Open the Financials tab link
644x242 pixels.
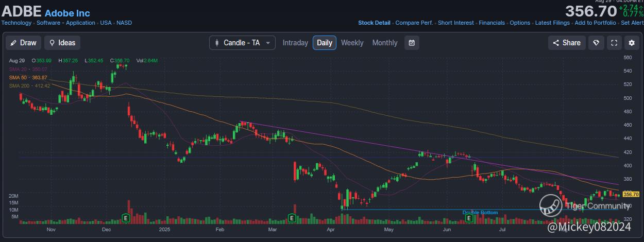point(492,23)
